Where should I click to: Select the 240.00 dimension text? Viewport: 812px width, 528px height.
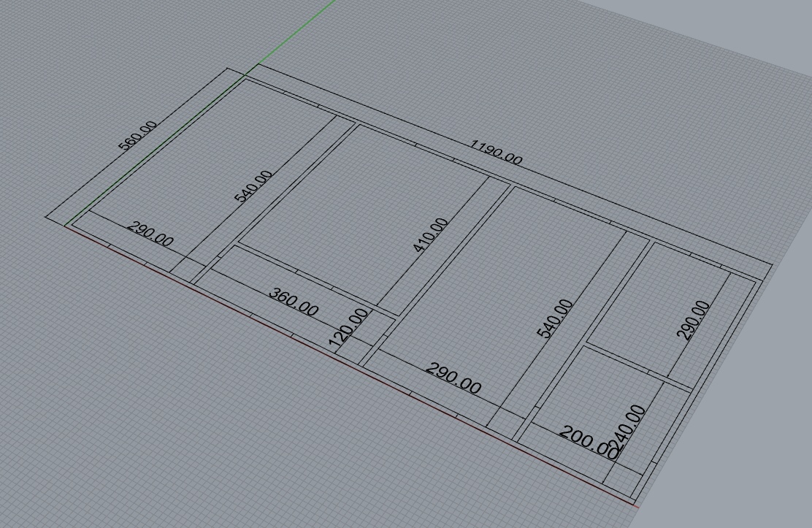point(627,427)
